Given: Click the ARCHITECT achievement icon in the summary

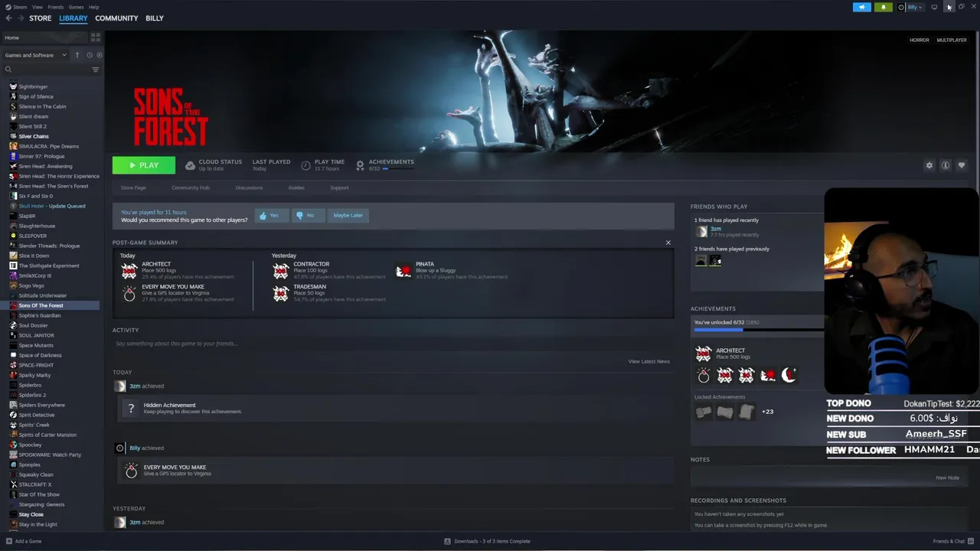Looking at the screenshot, I should pos(129,270).
